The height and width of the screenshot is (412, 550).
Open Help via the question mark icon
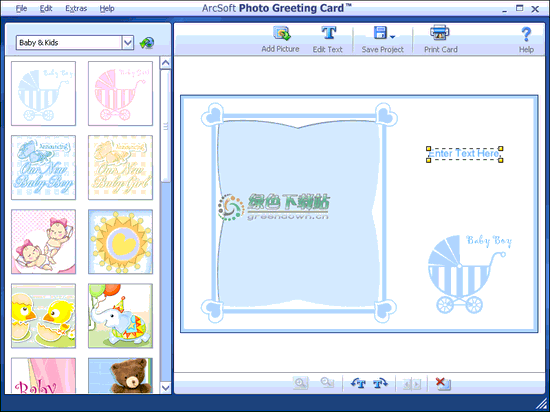pyautogui.click(x=525, y=34)
